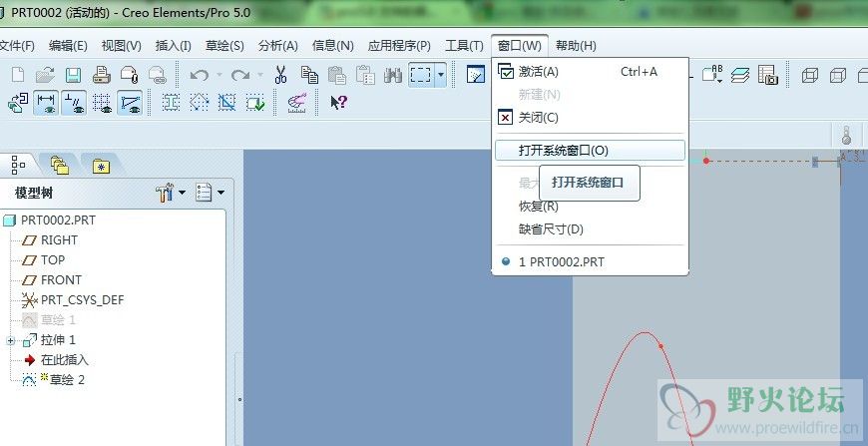
Task: Switch to wireframe display cube icon
Action: 810,75
